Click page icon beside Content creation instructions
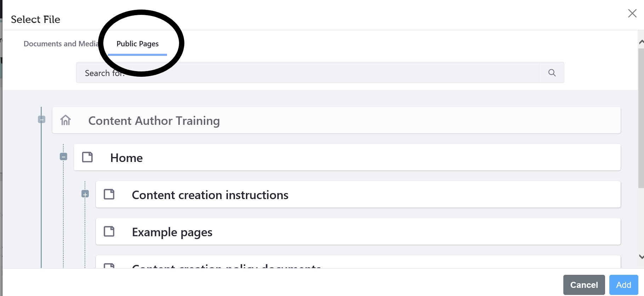 click(109, 194)
